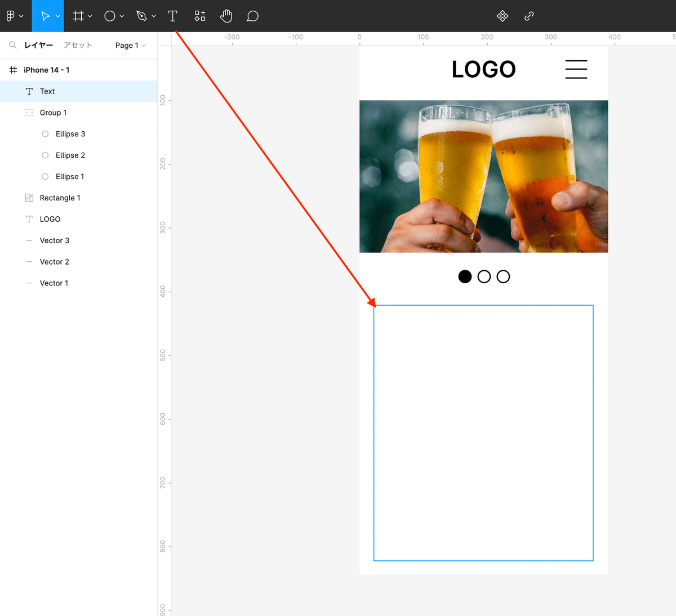Viewport: 676px width, 616px height.
Task: Click the vector icon beside Vector 1
Action: tap(29, 283)
